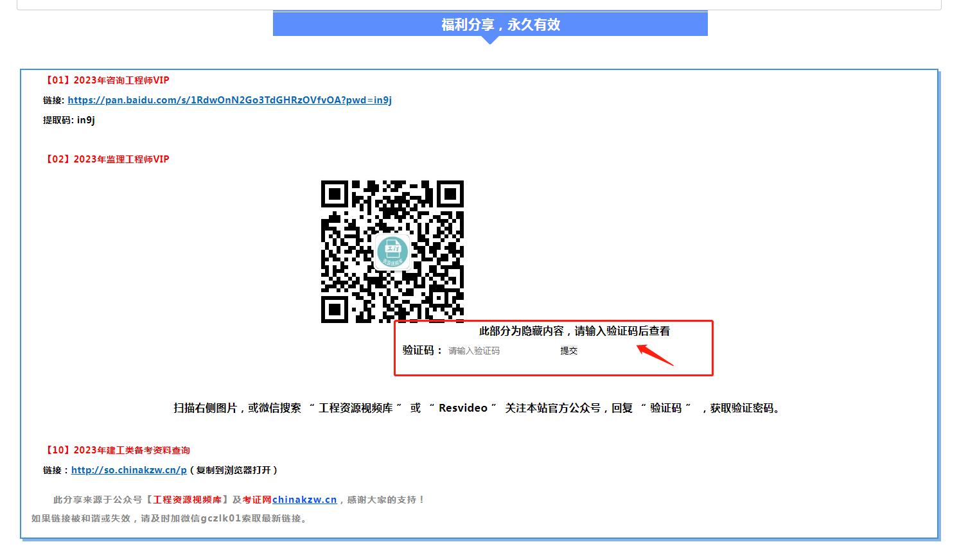The width and height of the screenshot is (959, 560).
Task: Click the logo in QR code center
Action: pos(392,251)
